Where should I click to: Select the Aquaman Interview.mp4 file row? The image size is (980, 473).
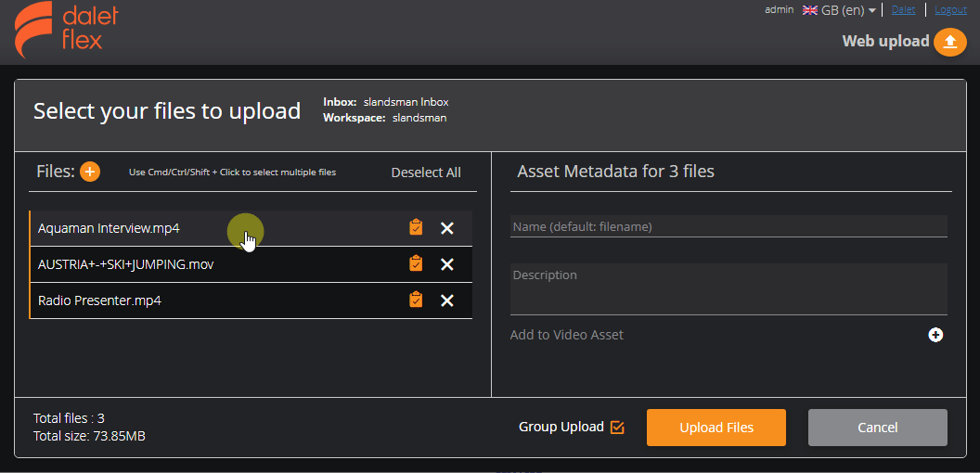tap(251, 228)
